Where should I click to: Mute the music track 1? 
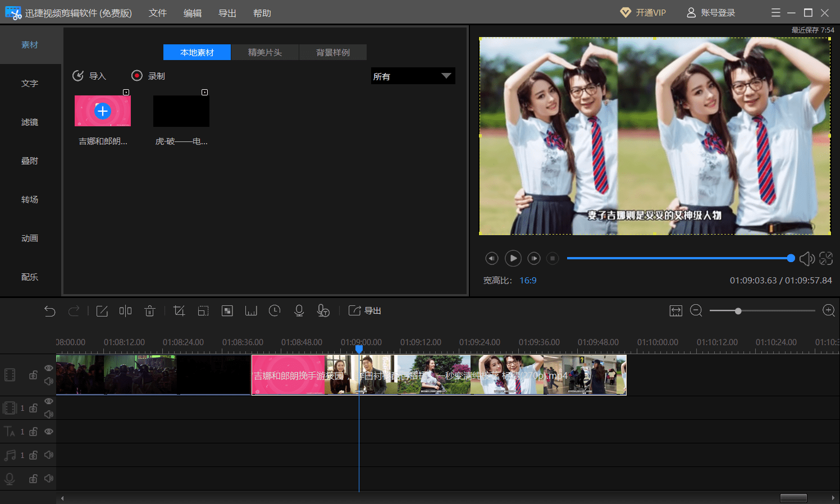pos(49,455)
